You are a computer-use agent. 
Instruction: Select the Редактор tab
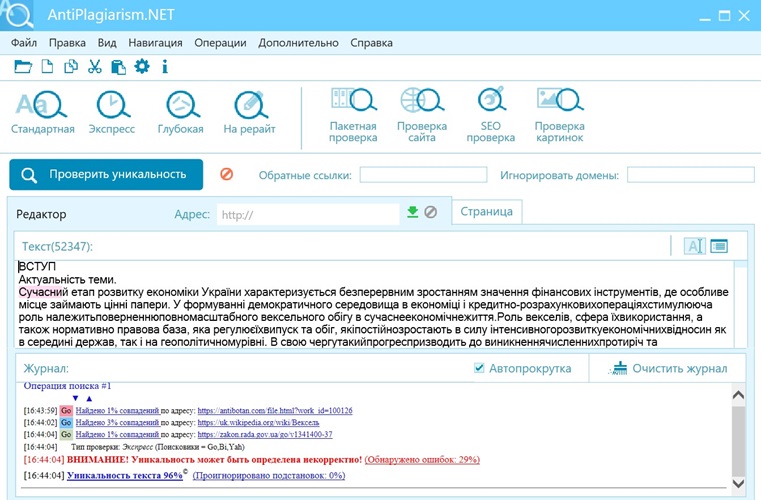(41, 214)
